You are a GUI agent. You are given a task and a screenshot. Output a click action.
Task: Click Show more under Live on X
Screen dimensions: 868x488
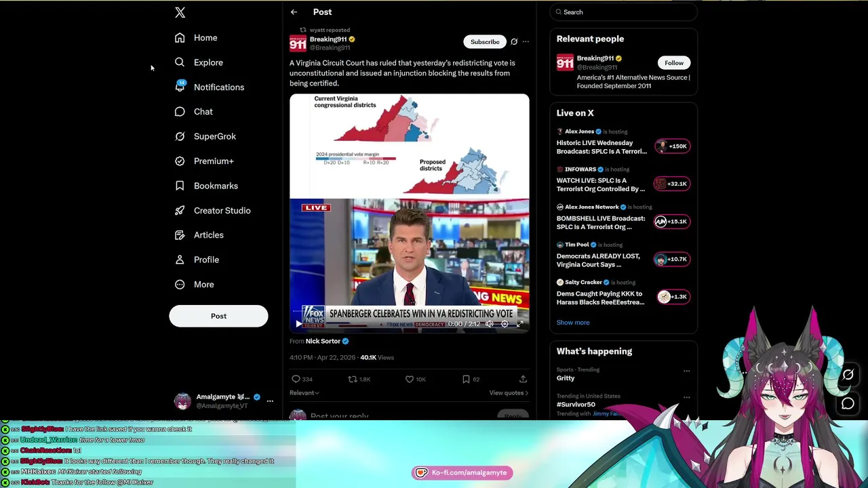pyautogui.click(x=573, y=323)
